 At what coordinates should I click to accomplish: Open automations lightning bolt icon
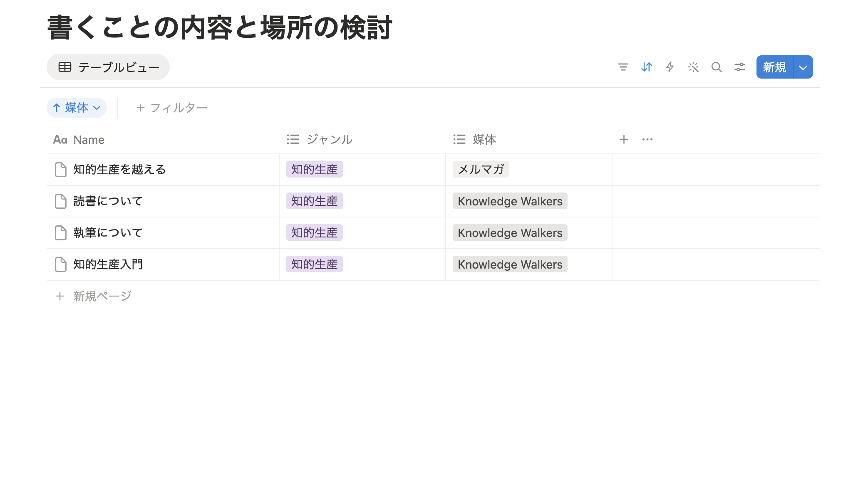[670, 67]
